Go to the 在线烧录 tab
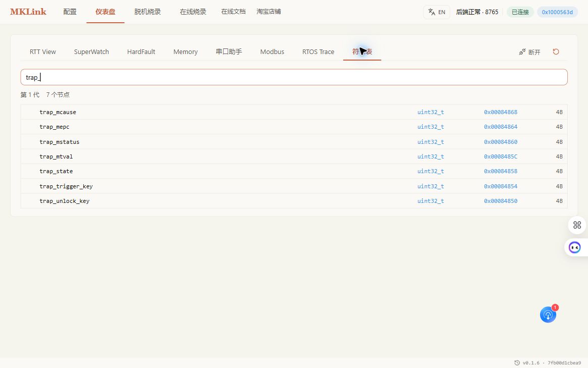The image size is (588, 368). (x=193, y=12)
